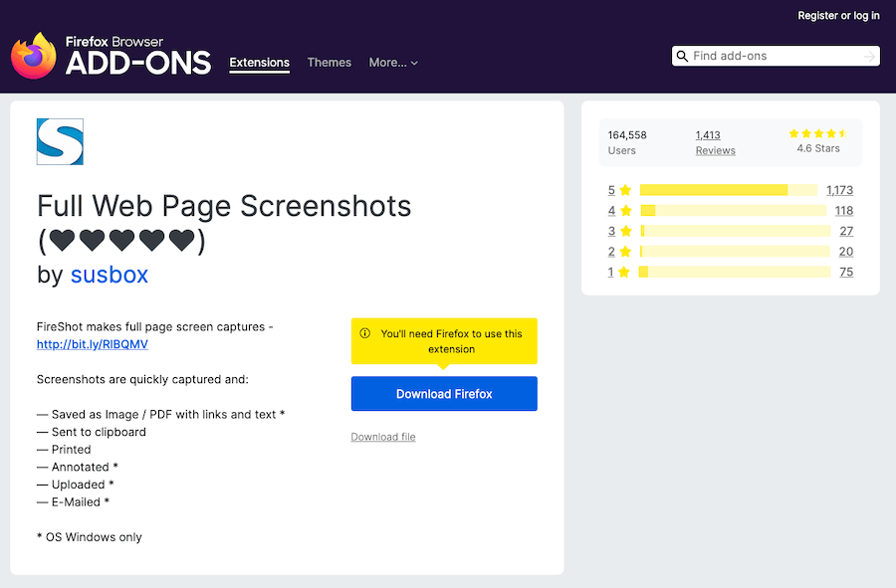Screen dimensions: 896x588
Task: Click the star icon in the 4-star row
Action: point(626,211)
